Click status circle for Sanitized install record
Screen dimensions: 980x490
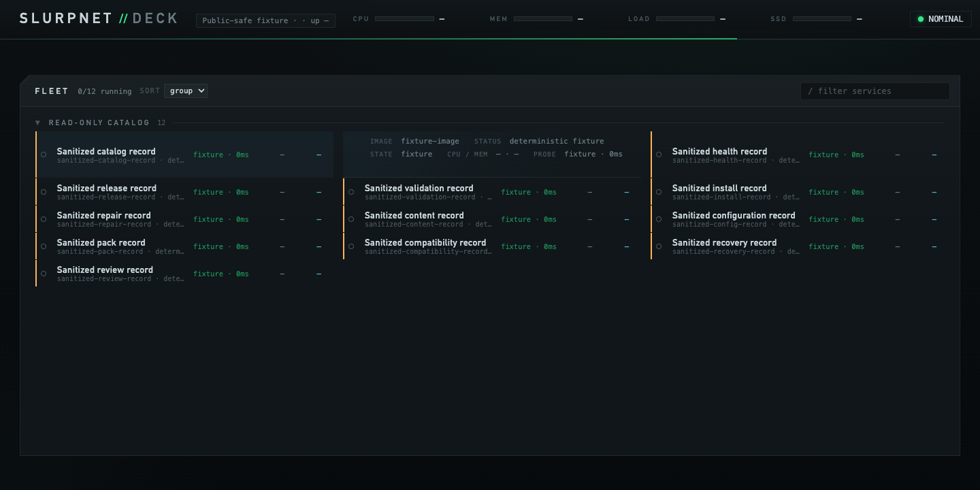(x=659, y=192)
